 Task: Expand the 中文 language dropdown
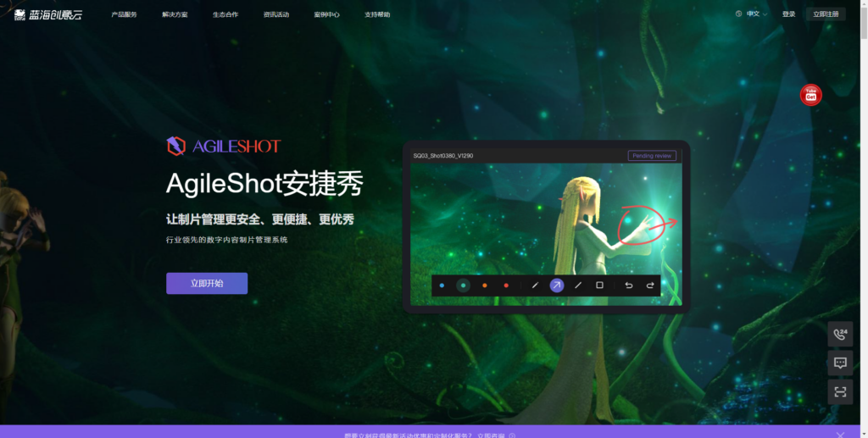tap(756, 14)
